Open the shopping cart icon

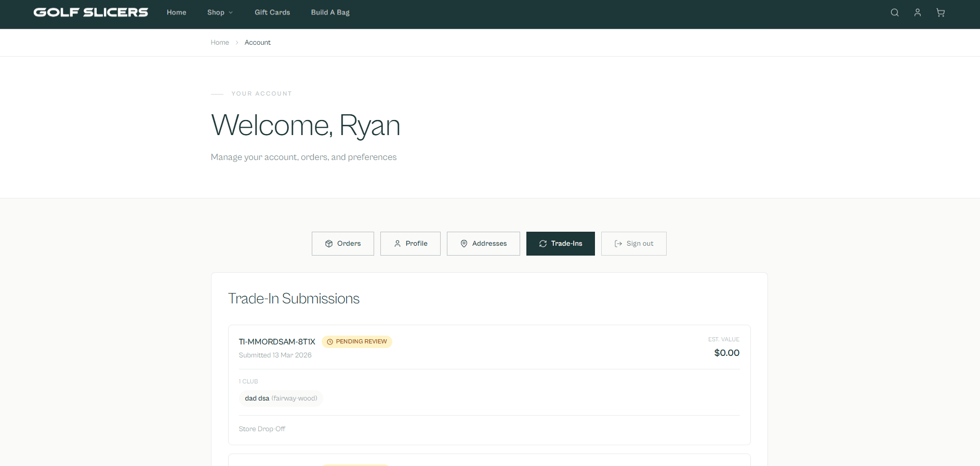point(940,12)
